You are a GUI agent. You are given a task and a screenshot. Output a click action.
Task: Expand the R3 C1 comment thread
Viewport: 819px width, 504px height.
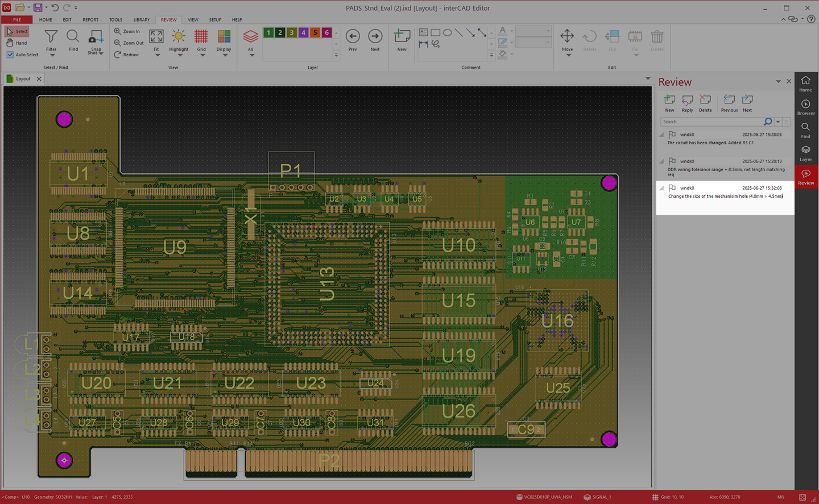(x=661, y=135)
